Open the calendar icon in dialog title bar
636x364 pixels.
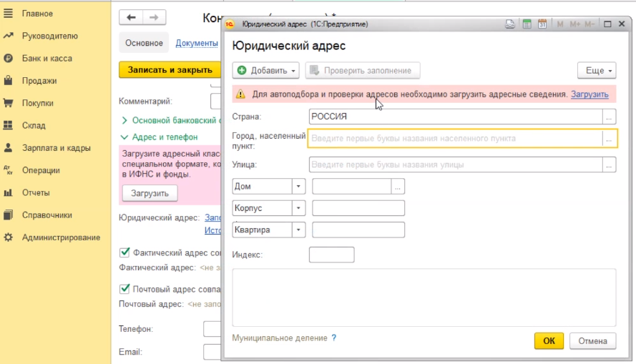[542, 24]
